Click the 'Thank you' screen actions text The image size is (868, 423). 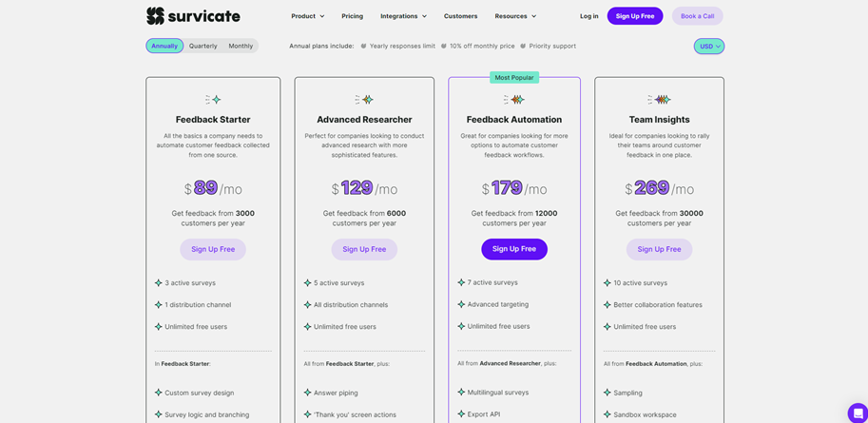coord(355,414)
